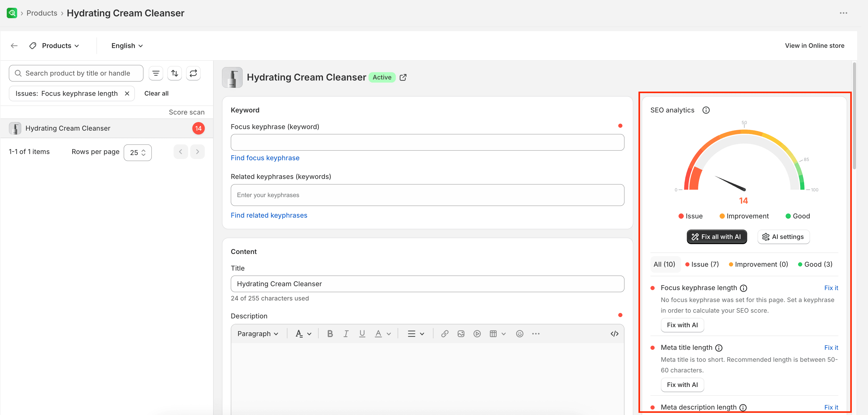Select the Issue (7) filter tab
Viewport: 868px width, 415px height.
click(702, 264)
